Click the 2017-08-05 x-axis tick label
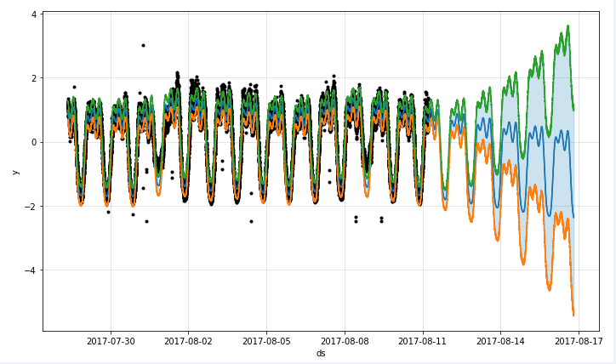This screenshot has width=616, height=364. pos(266,341)
